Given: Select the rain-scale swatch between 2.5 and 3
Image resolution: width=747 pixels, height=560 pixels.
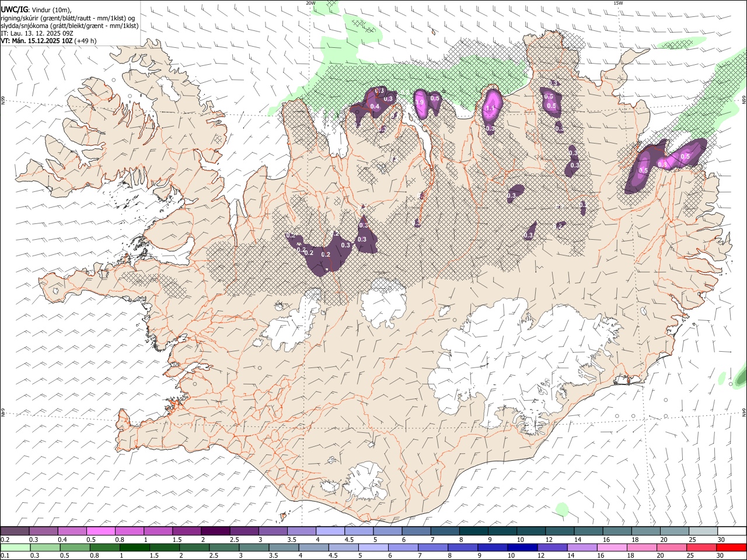Looking at the screenshot, I should (224, 548).
